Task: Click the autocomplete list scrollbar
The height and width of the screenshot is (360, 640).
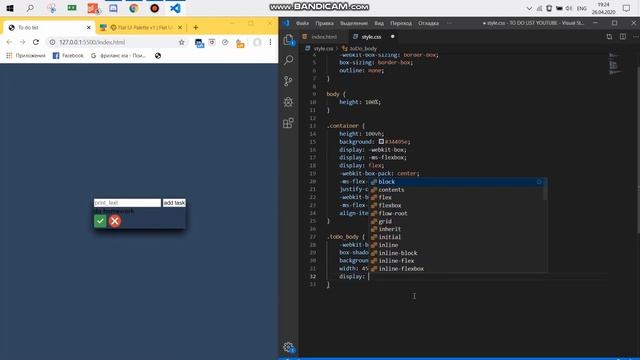Action: (x=545, y=189)
